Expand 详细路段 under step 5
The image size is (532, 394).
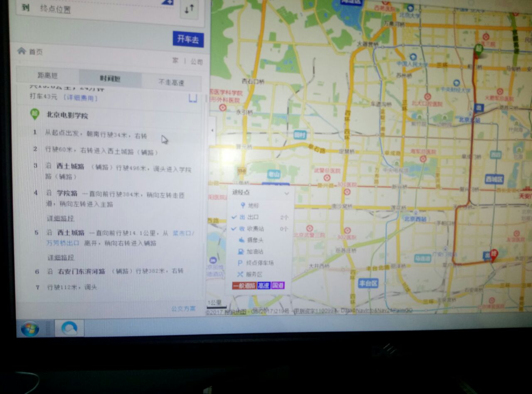tap(61, 257)
